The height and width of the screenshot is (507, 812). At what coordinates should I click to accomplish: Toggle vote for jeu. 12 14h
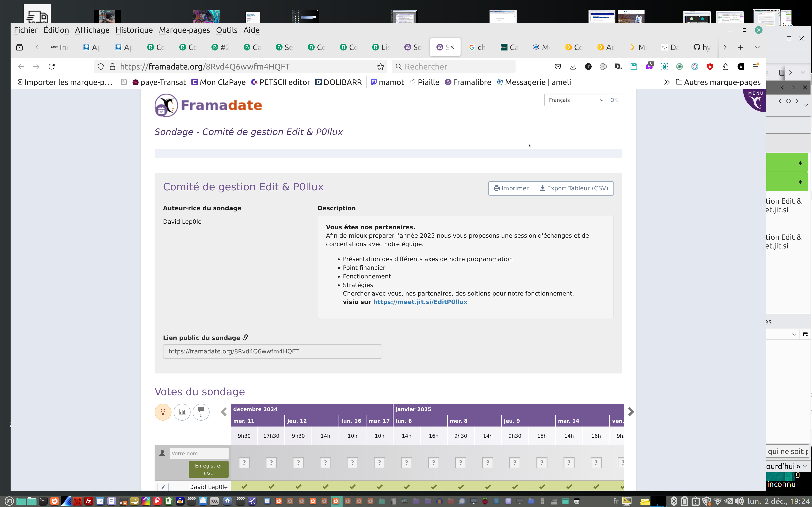(x=325, y=463)
